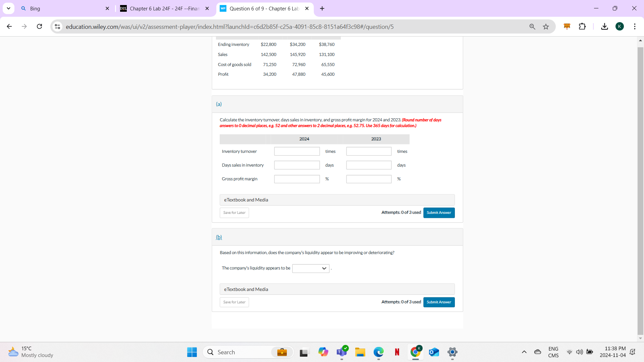Viewport: 644px width, 362px height.
Task: Open Netflix from the taskbar
Action: click(397, 352)
